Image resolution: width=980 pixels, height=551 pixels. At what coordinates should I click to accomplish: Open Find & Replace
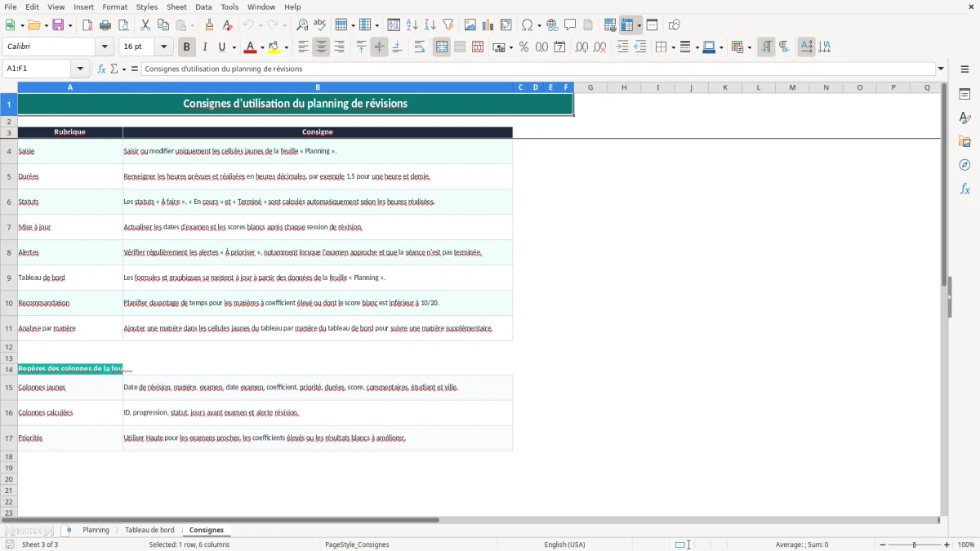tap(302, 25)
